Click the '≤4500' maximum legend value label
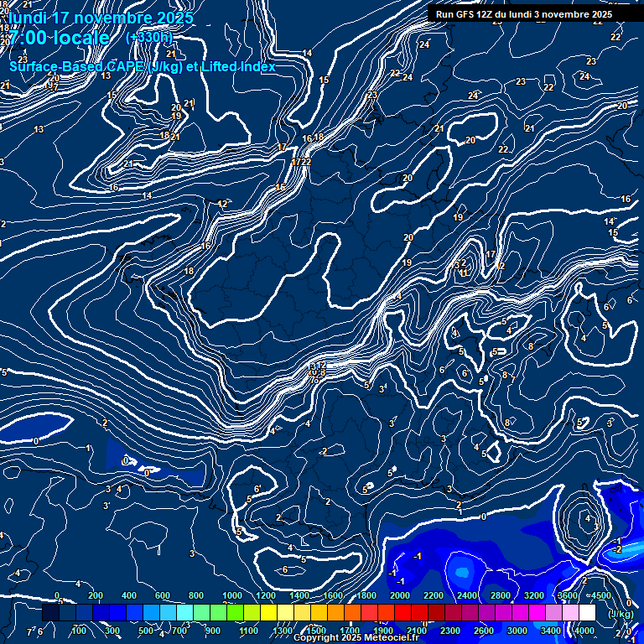644x644 pixels. point(597,595)
